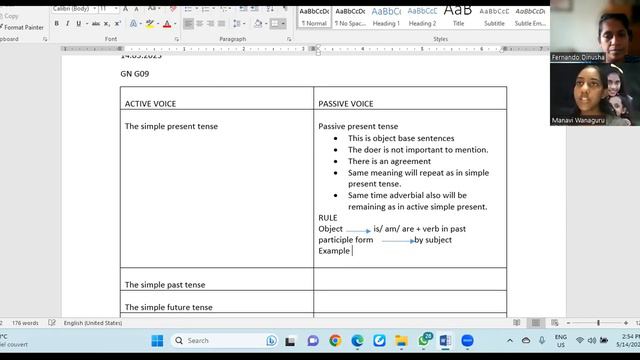Image resolution: width=640 pixels, height=360 pixels.
Task: Open underline style dropdown arrow
Action: [x=87, y=24]
